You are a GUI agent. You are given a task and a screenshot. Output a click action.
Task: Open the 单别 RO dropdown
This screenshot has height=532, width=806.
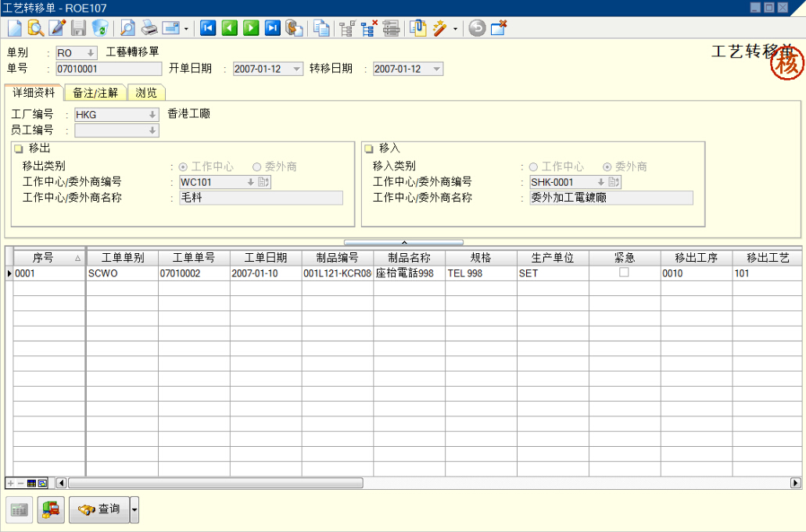(x=91, y=53)
